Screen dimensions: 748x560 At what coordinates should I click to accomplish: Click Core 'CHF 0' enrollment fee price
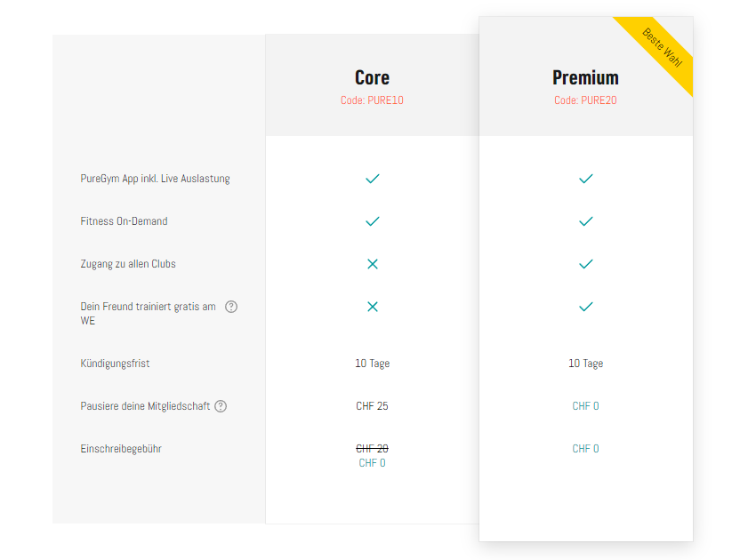(x=372, y=463)
